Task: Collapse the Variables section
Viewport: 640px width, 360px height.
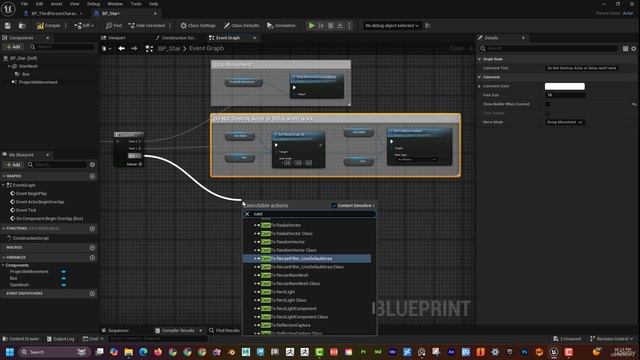Action: point(4,258)
